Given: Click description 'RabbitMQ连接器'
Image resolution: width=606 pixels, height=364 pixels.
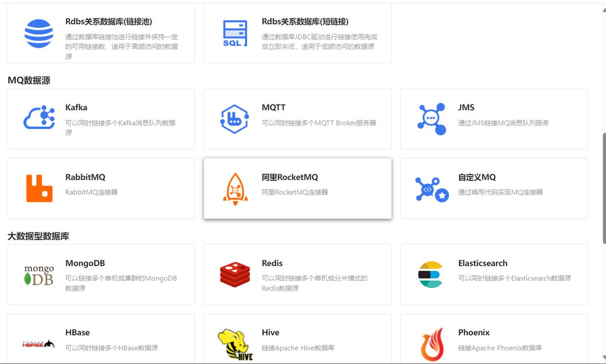Looking at the screenshot, I should coord(92,192).
